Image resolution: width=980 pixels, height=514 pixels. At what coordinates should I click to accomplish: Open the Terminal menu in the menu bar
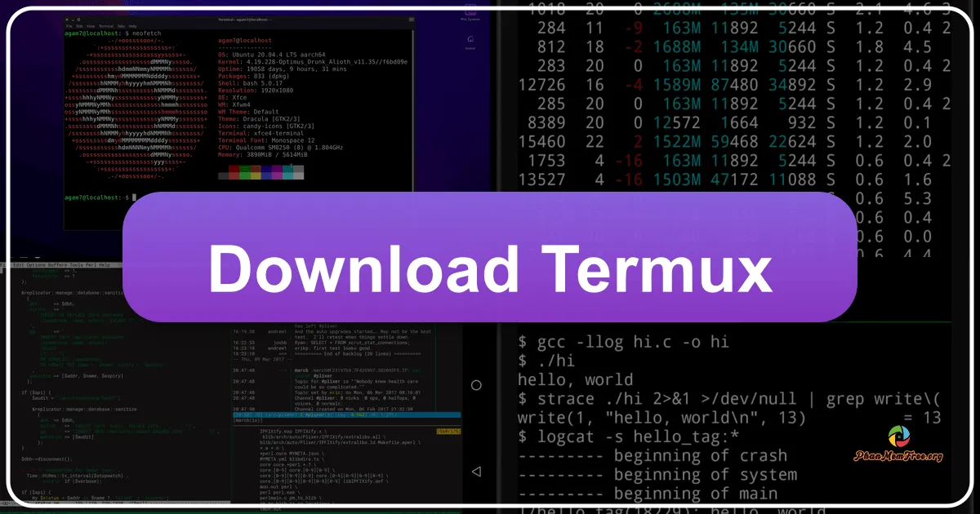[x=105, y=26]
